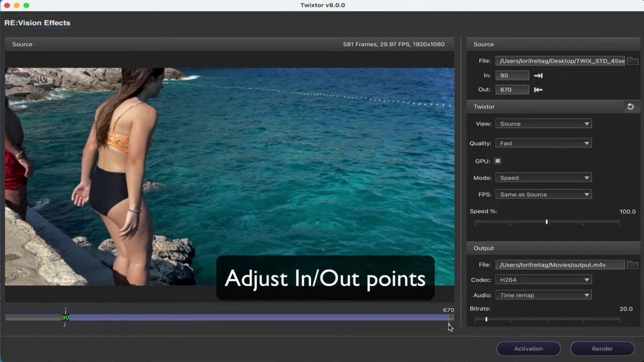Click the Out field containing 670
The image size is (644, 362).
tap(512, 90)
